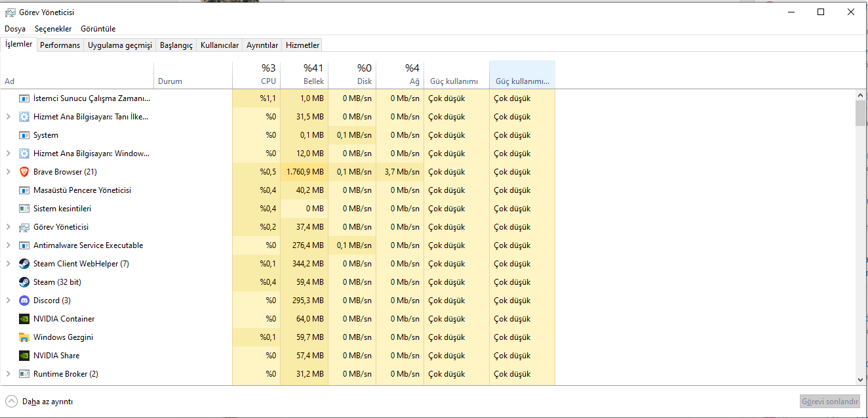Click the Görevi sonlandır button

point(829,402)
